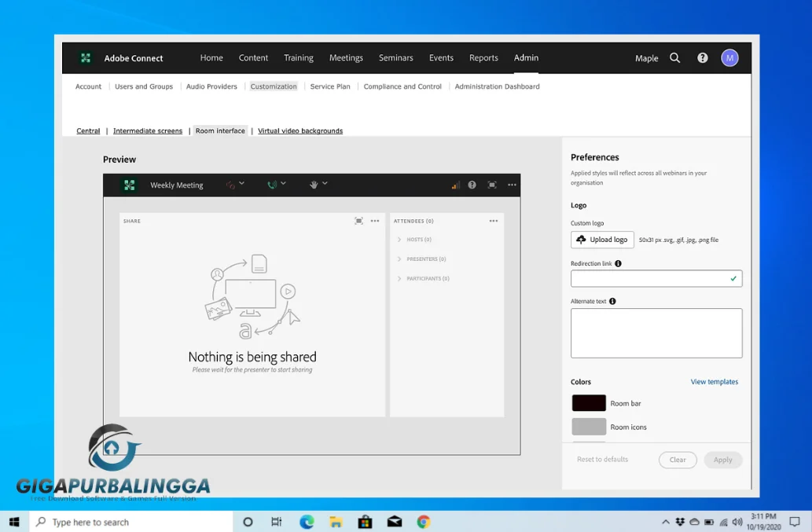
Task: Open the Share pod options ellipsis
Action: coord(375,221)
